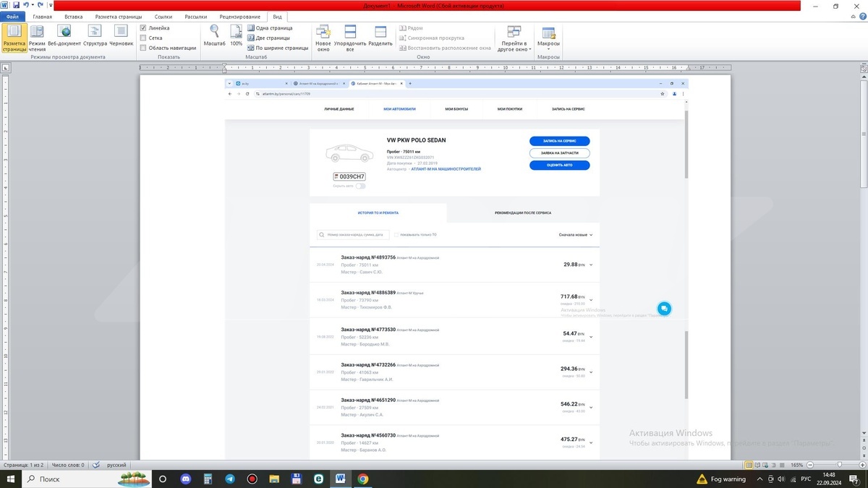Click the spelling check status icon
Screen dimensions: 868x488
point(96,465)
